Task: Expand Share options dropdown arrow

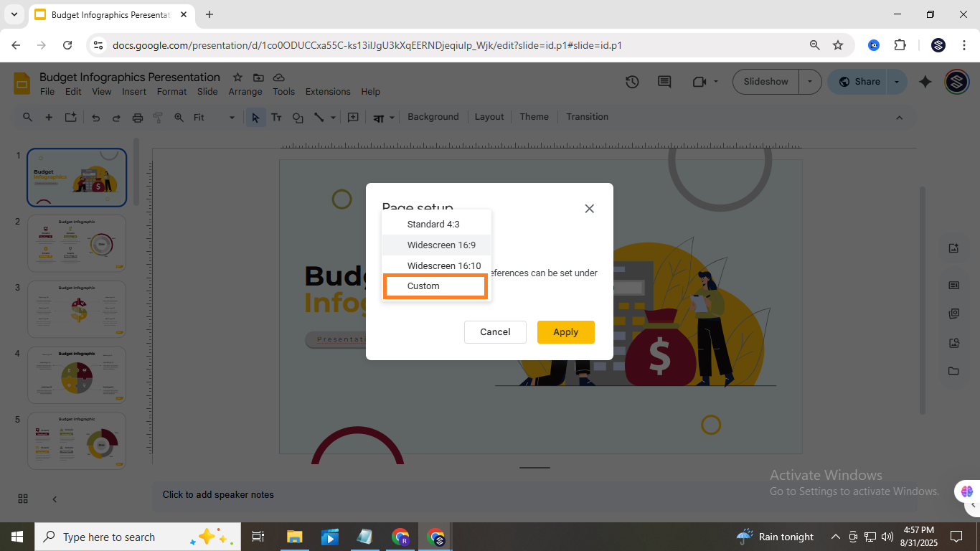Action: [897, 82]
